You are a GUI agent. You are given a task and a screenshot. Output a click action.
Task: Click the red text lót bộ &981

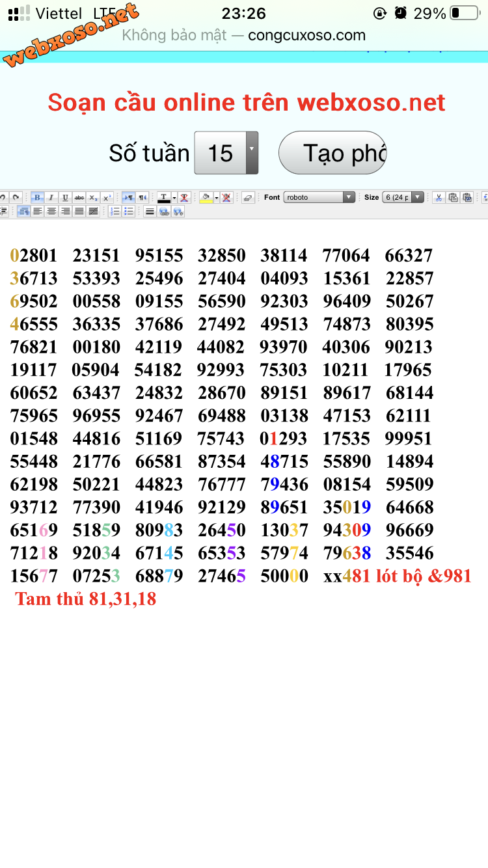(x=424, y=575)
